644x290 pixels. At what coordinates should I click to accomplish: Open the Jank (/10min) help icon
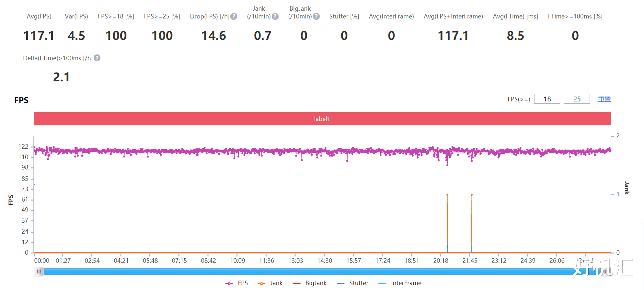click(275, 17)
